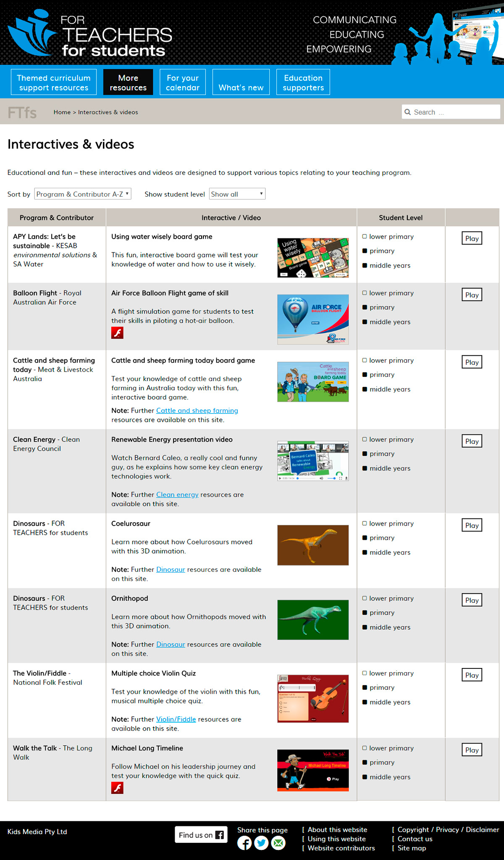Open the Air Force Balloon Flight thumbnail
504x860 pixels.
tap(313, 320)
